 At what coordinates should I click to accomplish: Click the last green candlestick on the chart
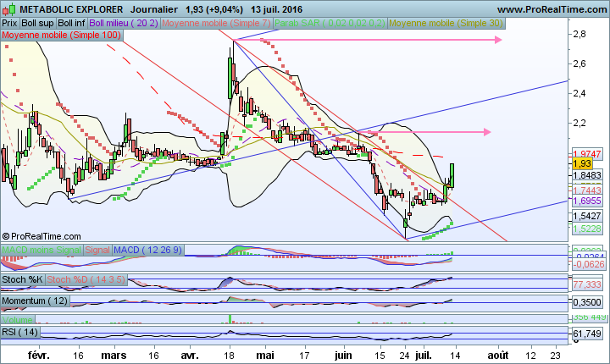pos(452,175)
